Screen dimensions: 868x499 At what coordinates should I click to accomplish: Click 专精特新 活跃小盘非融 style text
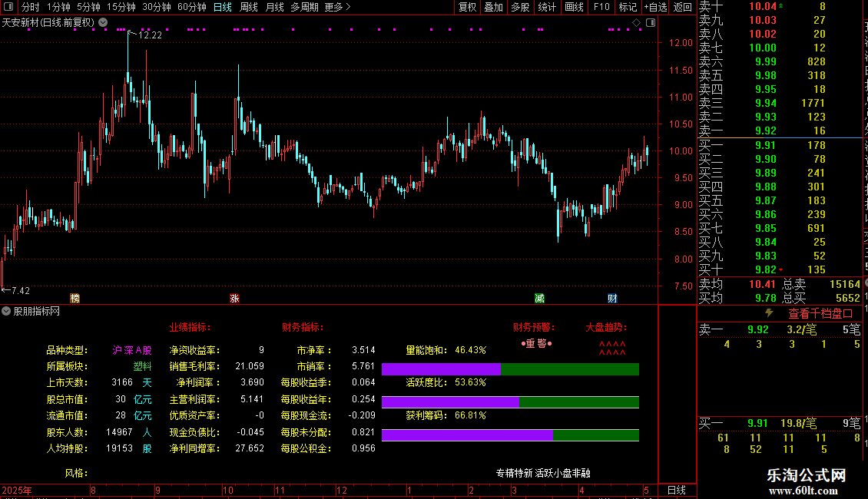point(543,474)
